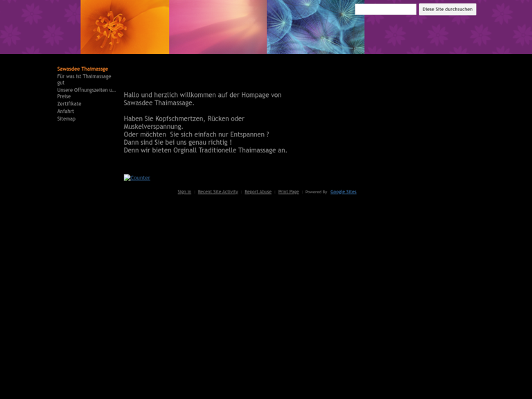Open the Sitemap link in sidebar
Viewport: 532px width, 399px height.
click(x=66, y=118)
